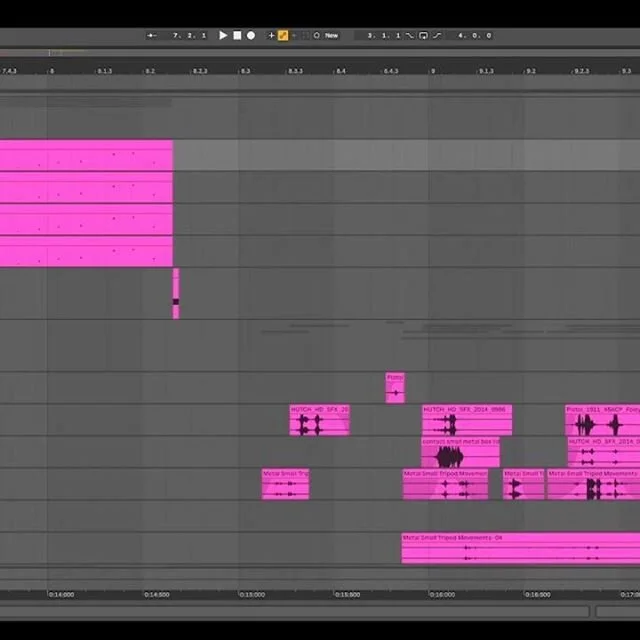
Task: Select the HUTCH_HD_SFX_2014_0986 clip
Action: coord(467,420)
